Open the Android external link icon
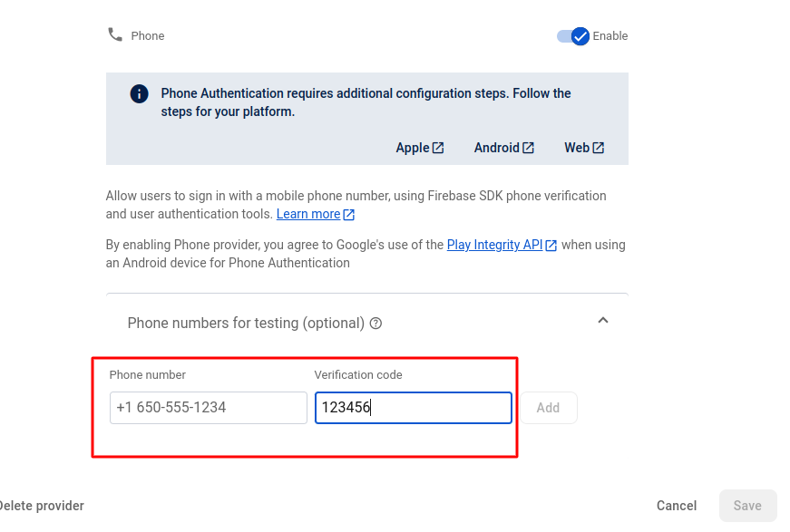The height and width of the screenshot is (532, 790). tap(528, 147)
